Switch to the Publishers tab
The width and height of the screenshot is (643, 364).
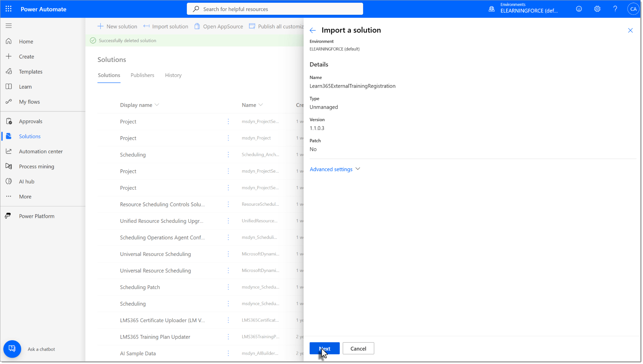coord(142,75)
